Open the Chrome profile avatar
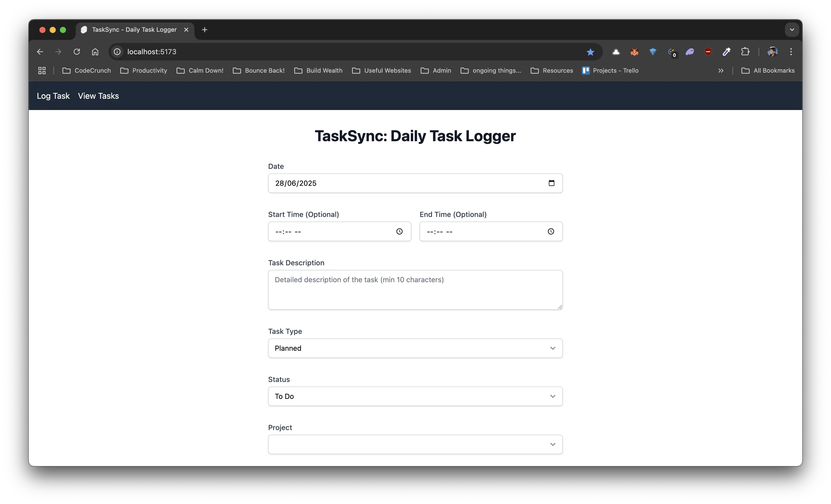Screen dimensions: 831x504 click(x=772, y=52)
